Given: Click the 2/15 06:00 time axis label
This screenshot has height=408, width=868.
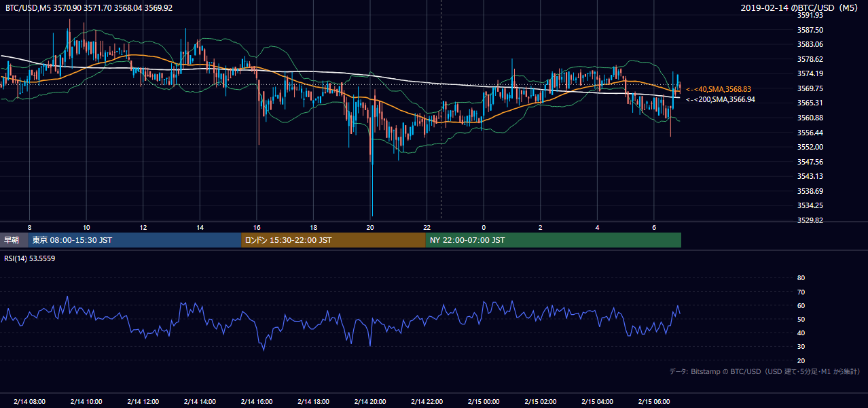Looking at the screenshot, I should tap(654, 402).
